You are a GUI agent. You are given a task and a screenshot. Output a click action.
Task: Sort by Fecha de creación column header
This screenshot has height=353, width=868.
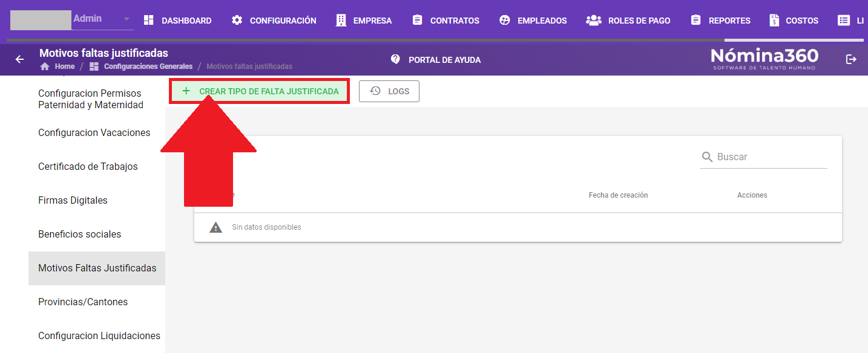tap(618, 195)
